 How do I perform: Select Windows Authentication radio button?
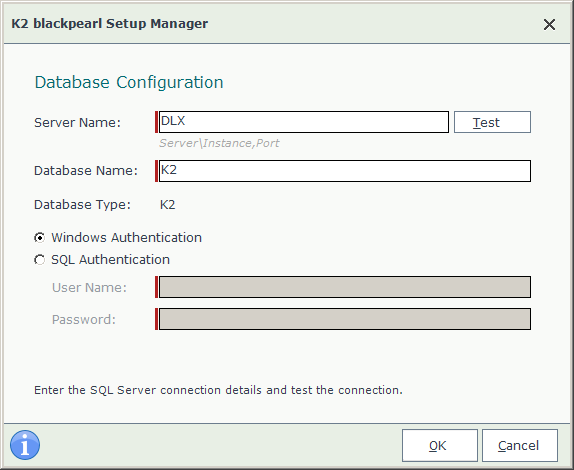point(40,238)
